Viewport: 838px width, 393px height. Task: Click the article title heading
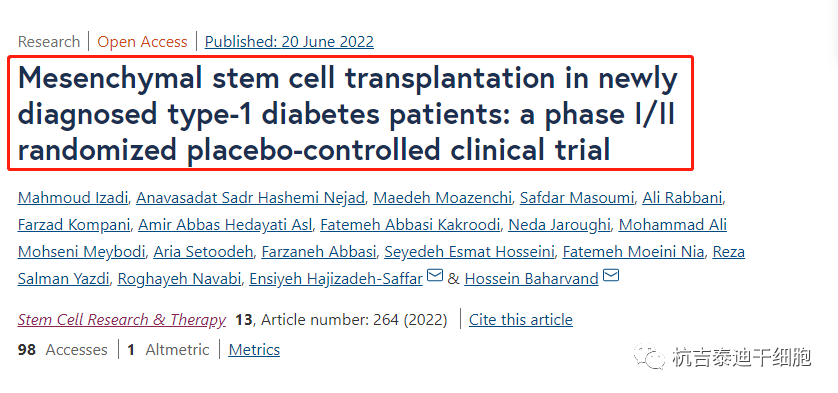350,113
